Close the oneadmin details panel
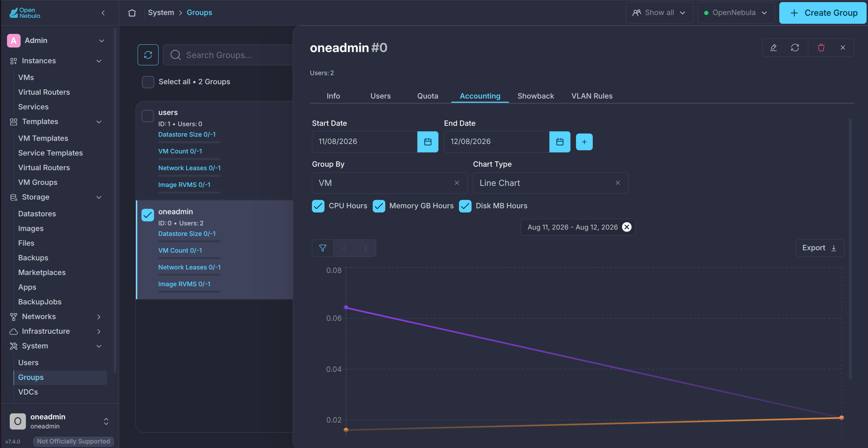 coord(843,48)
